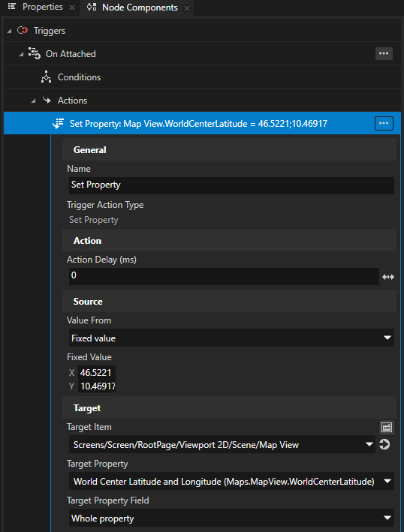Open the On Attached options menu
404x532 pixels.
click(384, 53)
